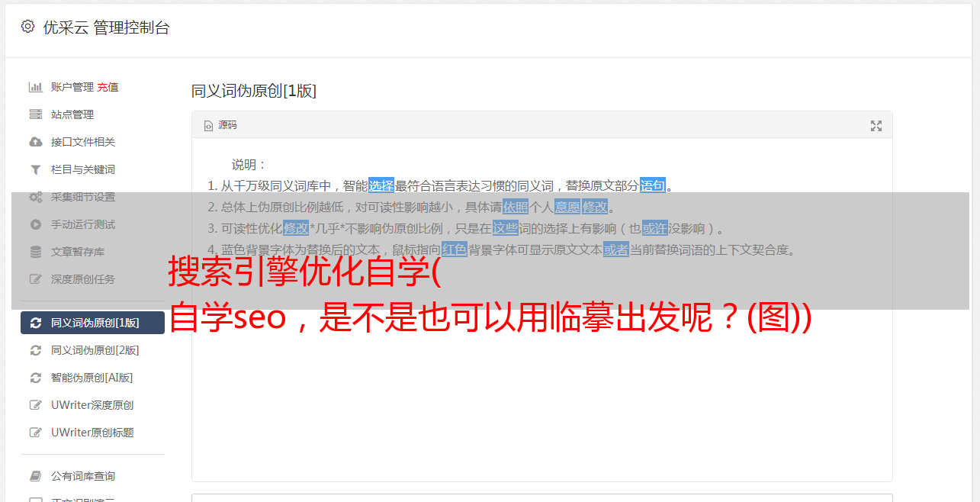The width and height of the screenshot is (980, 502).
Task: Select the UWriter原创标题 menu item
Action: 92,433
